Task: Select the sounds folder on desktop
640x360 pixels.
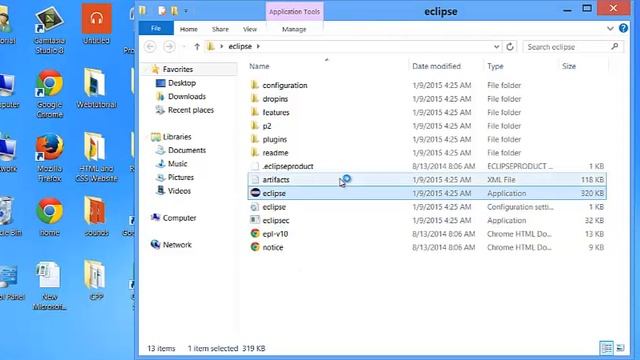Action: [96, 216]
